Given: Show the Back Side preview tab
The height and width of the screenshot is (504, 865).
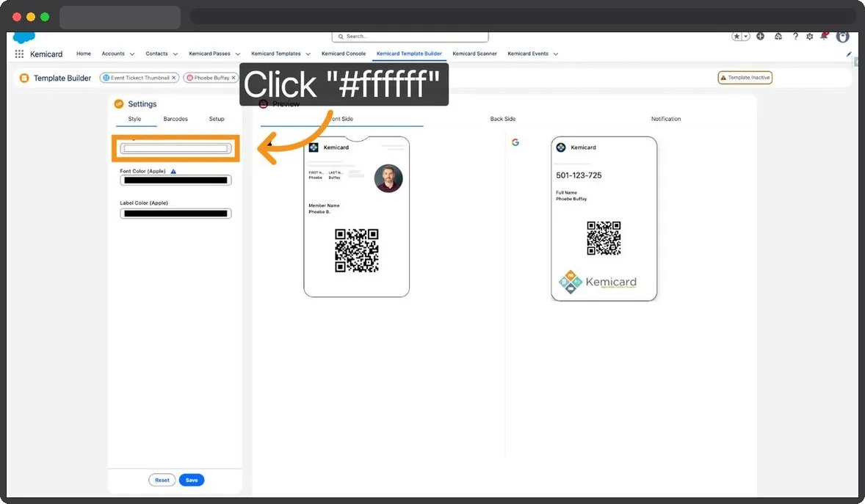Looking at the screenshot, I should (x=502, y=119).
